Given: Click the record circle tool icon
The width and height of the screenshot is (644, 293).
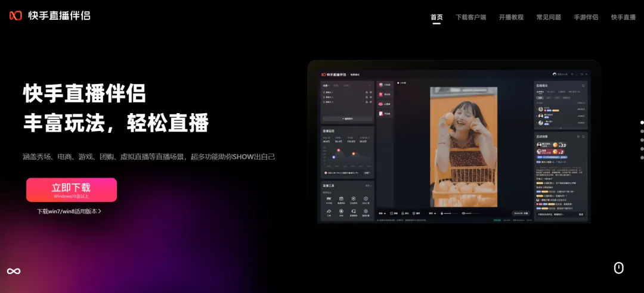Looking at the screenshot, I should 341,211.
